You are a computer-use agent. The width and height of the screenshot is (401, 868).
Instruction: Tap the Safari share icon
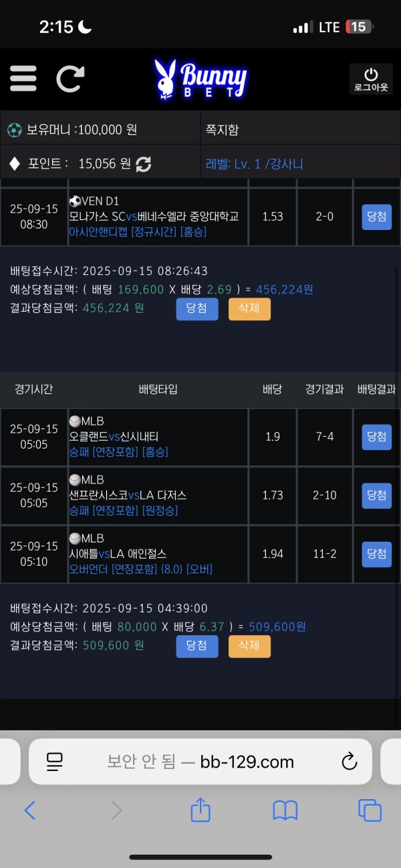point(200,810)
